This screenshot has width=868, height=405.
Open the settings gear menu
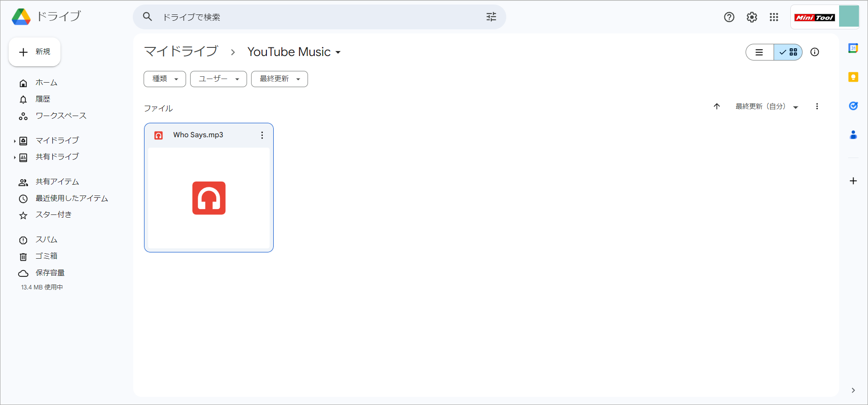tap(751, 17)
